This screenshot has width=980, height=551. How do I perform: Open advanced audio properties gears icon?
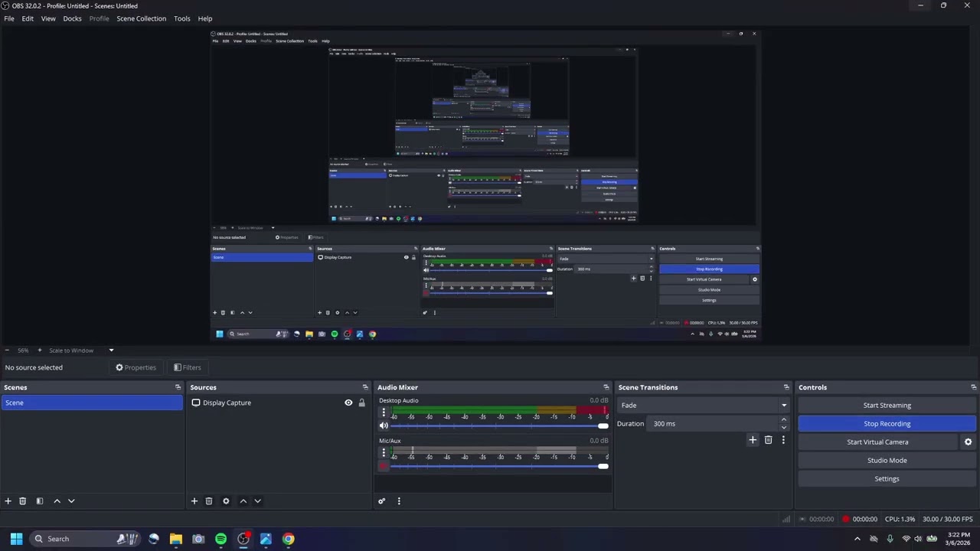[x=381, y=501]
